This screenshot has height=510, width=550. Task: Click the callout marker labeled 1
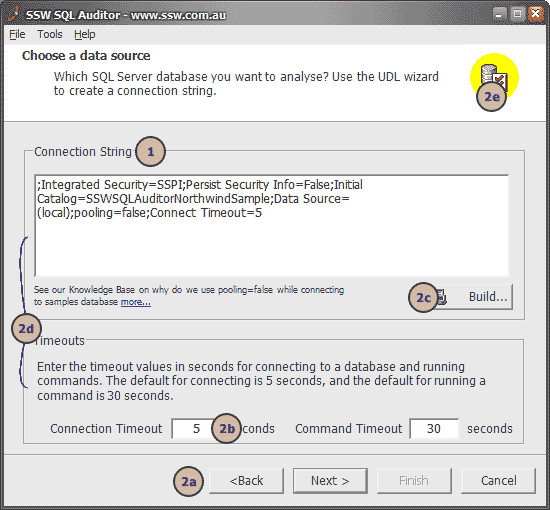(150, 152)
